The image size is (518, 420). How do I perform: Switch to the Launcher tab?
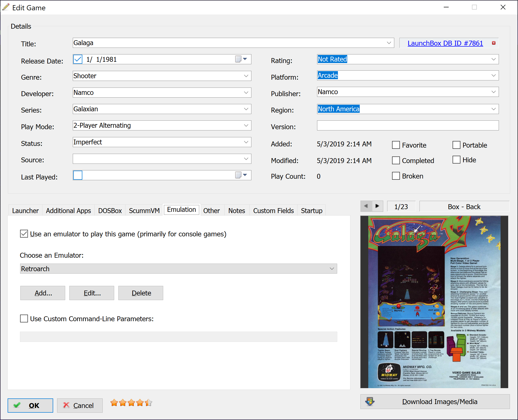click(x=25, y=211)
